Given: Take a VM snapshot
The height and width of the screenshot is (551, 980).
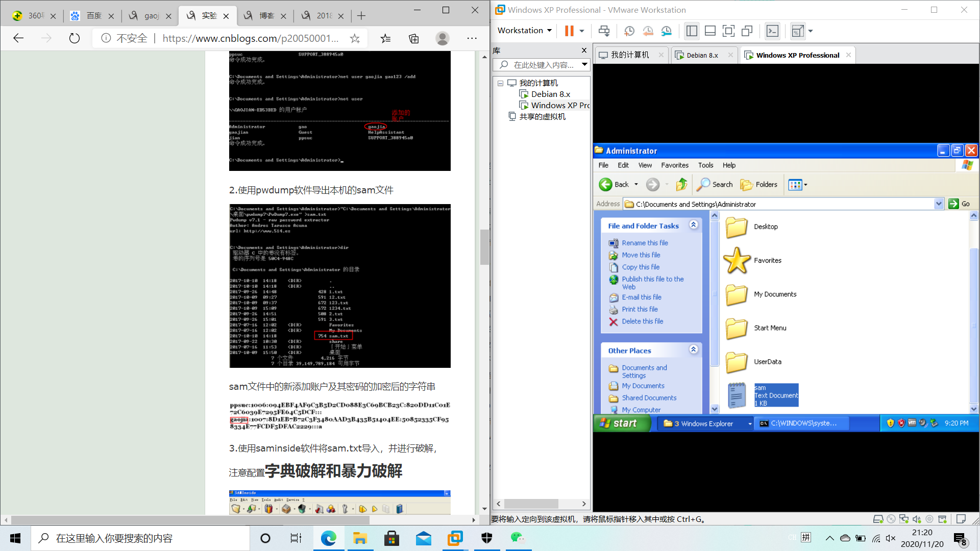Looking at the screenshot, I should [629, 31].
